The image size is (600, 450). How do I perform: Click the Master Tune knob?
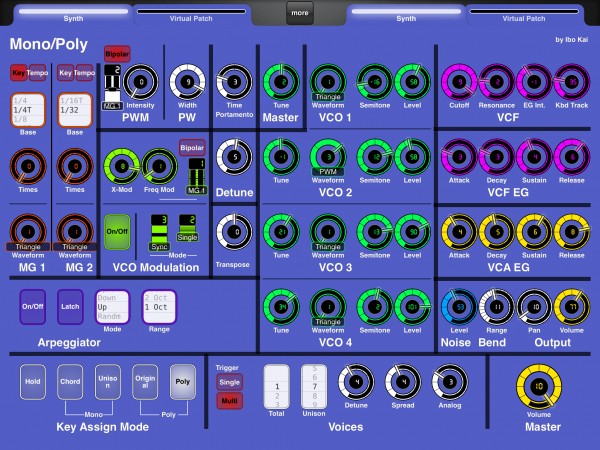tap(281, 82)
